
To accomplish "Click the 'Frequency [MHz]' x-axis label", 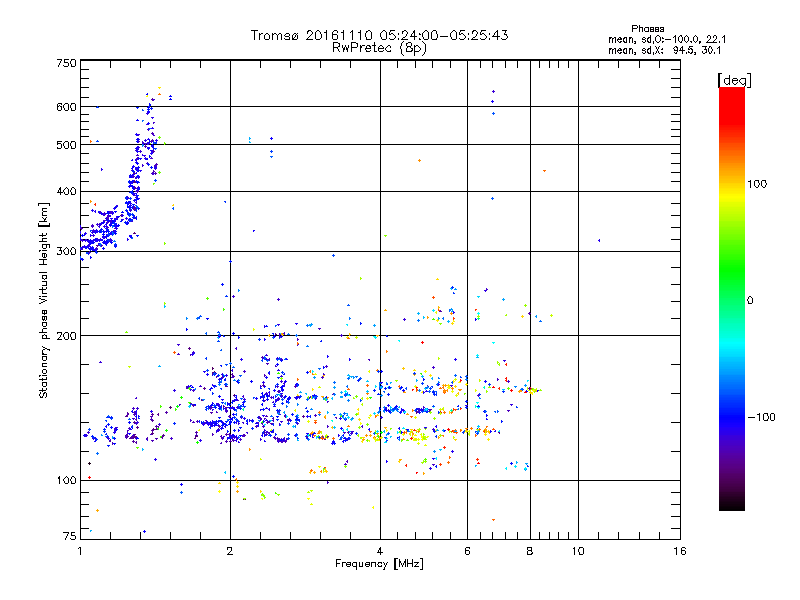I will click(x=379, y=563).
